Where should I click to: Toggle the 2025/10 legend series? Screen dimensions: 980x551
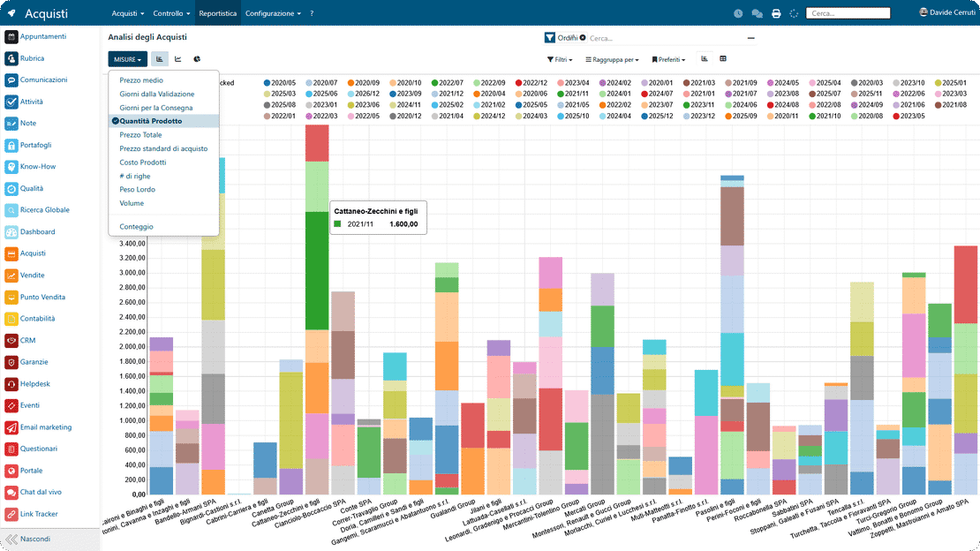pyautogui.click(x=573, y=116)
